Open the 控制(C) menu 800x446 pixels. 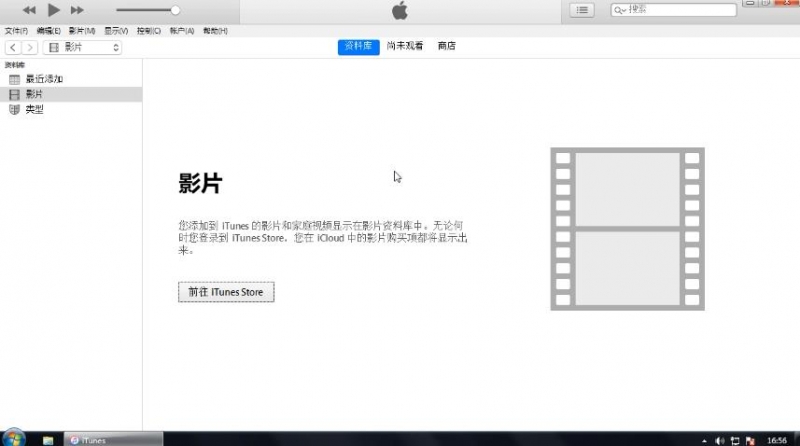coord(148,31)
